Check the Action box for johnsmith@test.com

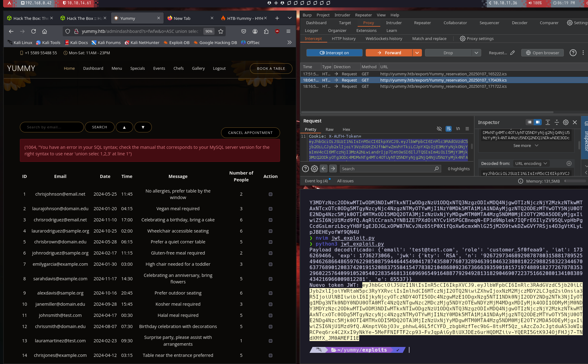pos(270,316)
